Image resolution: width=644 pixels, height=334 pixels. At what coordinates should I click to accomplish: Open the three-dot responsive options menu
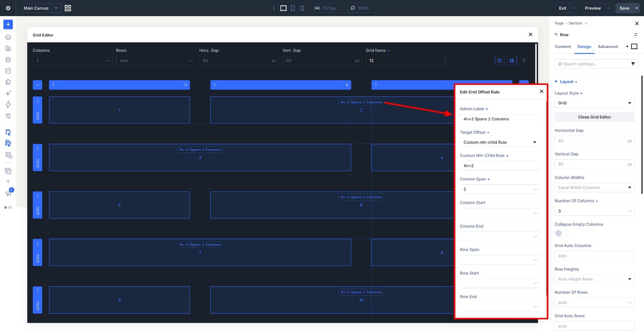click(274, 8)
